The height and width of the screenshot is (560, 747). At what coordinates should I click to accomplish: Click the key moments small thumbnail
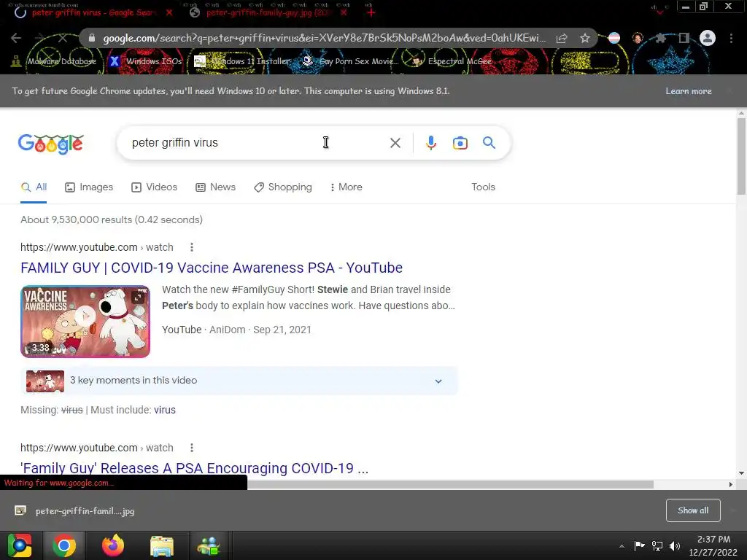[x=45, y=381]
